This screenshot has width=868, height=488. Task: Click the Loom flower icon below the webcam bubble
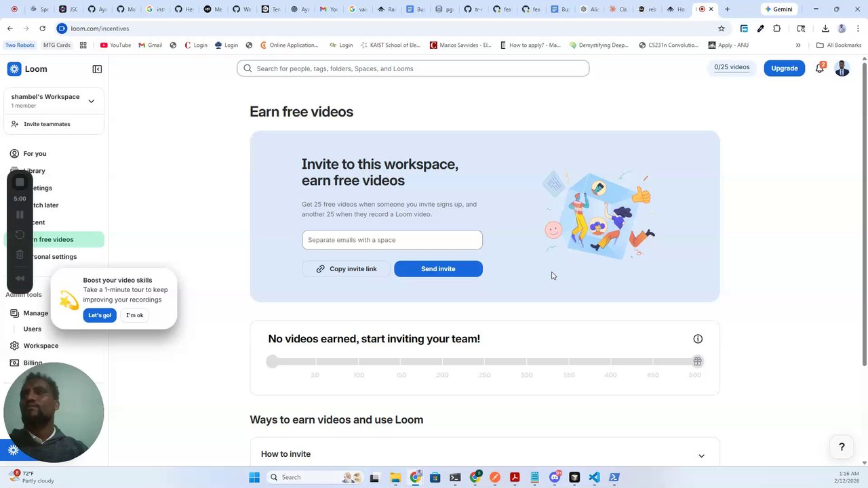[x=13, y=450]
